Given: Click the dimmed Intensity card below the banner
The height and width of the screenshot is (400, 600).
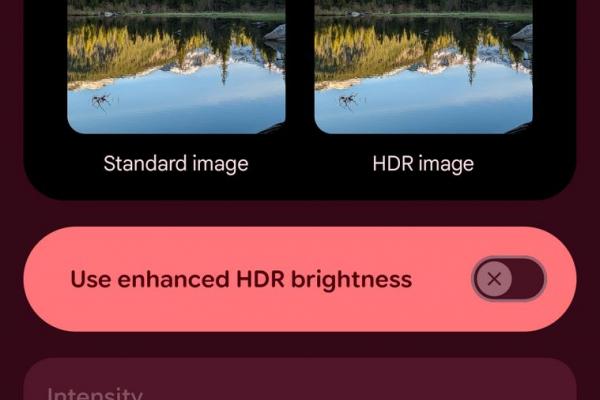Looking at the screenshot, I should 300,379.
